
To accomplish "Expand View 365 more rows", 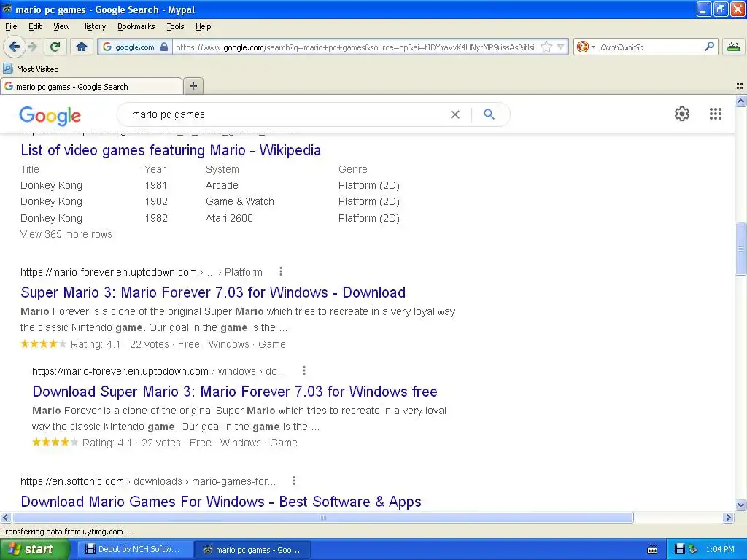I will coord(66,234).
